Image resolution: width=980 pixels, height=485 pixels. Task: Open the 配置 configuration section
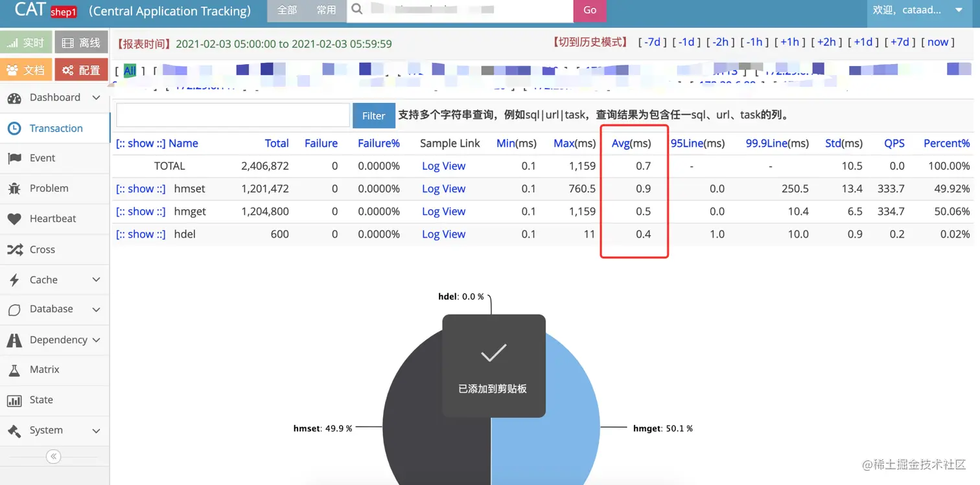point(81,70)
